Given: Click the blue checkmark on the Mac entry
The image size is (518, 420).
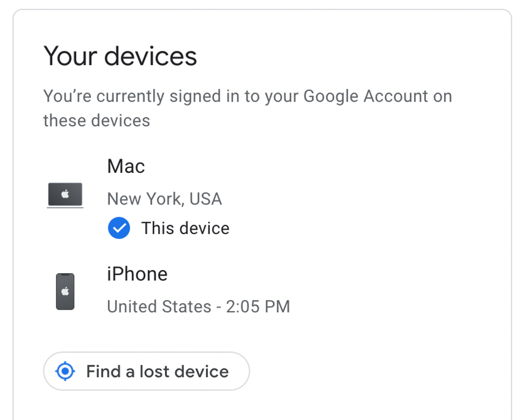Looking at the screenshot, I should 119,228.
